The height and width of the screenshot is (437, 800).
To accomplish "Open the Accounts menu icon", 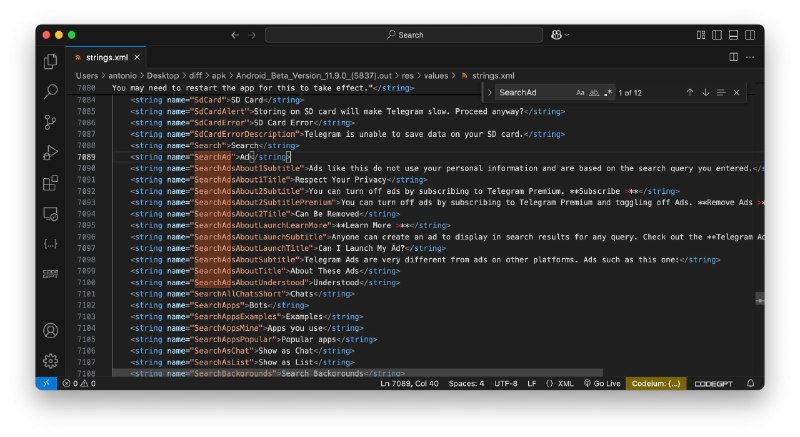I will (x=50, y=330).
